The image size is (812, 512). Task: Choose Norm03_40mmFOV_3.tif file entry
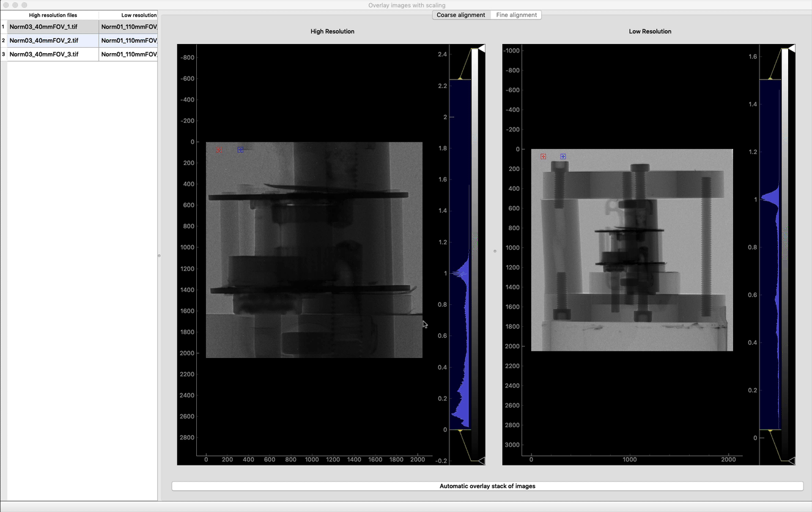(53, 54)
